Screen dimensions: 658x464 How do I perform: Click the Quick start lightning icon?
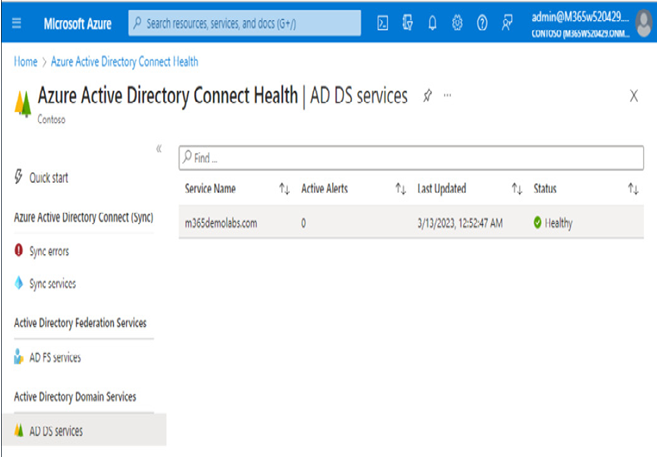pyautogui.click(x=18, y=177)
